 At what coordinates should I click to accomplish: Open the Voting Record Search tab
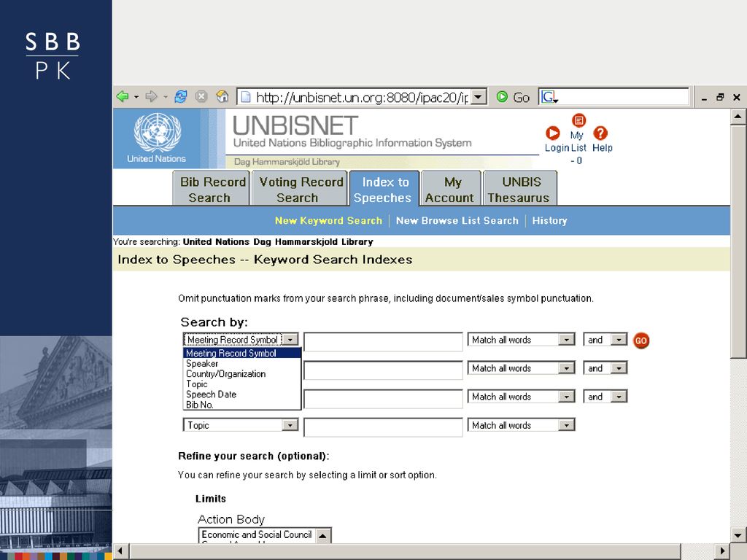point(300,189)
